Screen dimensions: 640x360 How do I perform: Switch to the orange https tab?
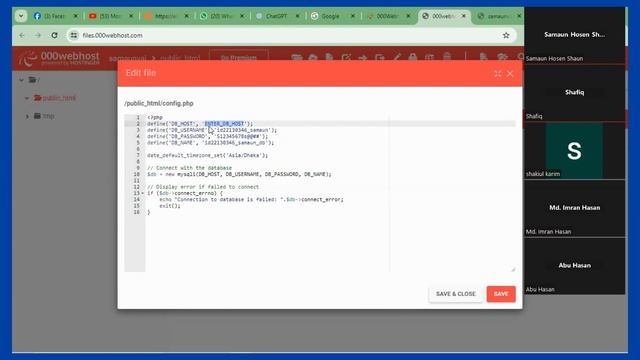[x=166, y=16]
